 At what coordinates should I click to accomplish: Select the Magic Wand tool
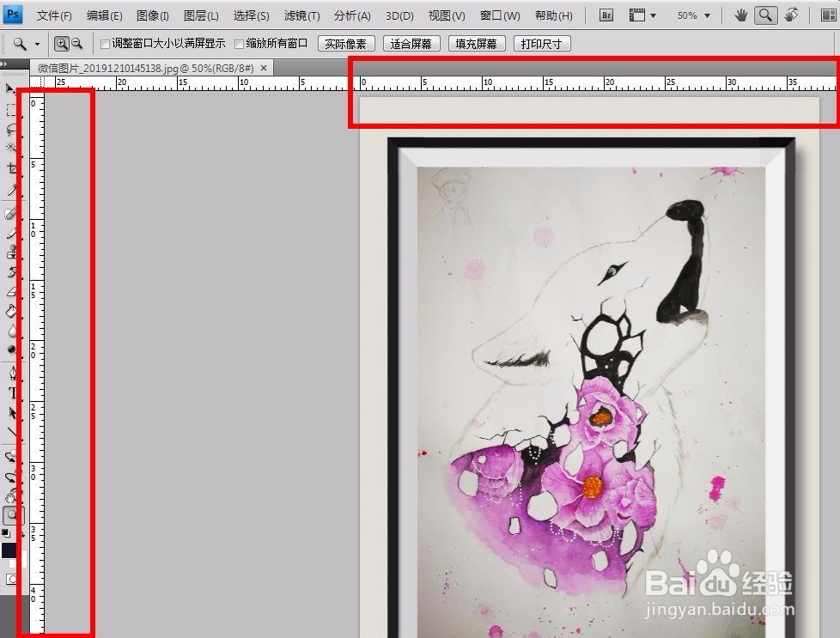(x=10, y=148)
